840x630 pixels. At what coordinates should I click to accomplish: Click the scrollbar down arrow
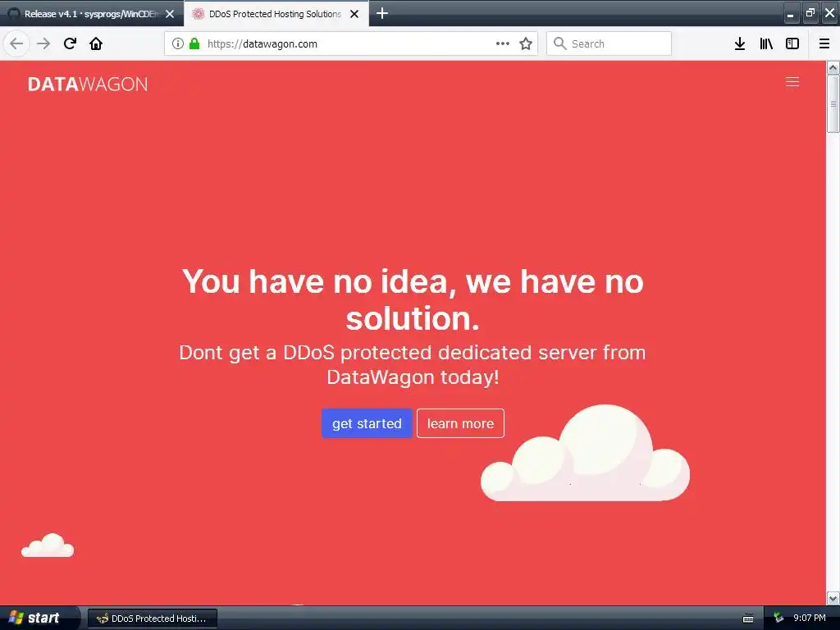point(833,598)
